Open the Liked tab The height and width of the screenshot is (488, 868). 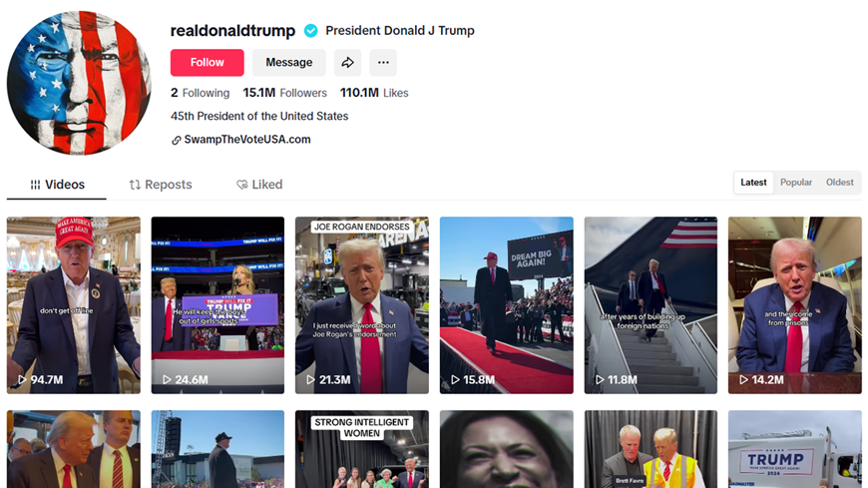[x=259, y=185]
